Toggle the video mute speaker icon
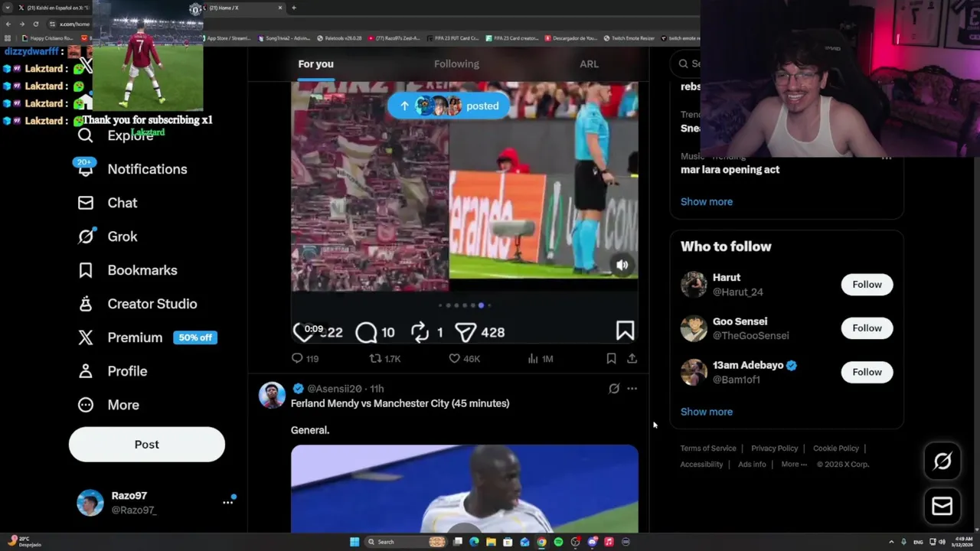The height and width of the screenshot is (551, 980). point(622,265)
